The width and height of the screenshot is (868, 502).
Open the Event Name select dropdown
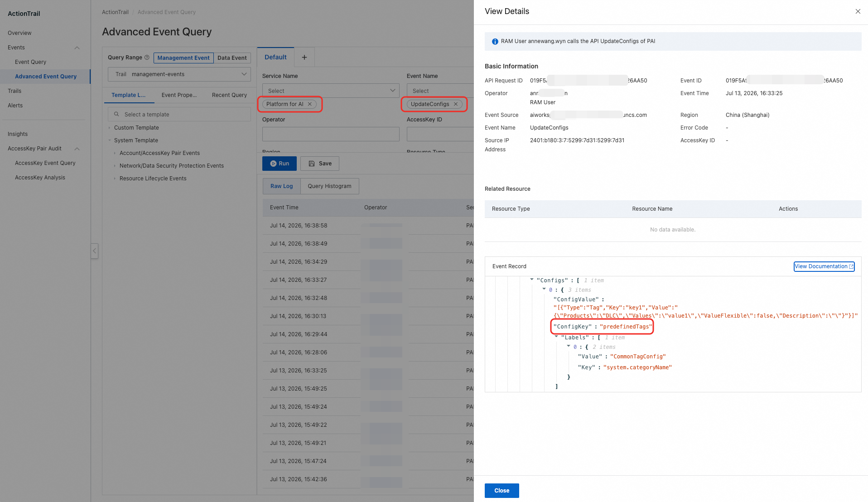[x=440, y=91]
